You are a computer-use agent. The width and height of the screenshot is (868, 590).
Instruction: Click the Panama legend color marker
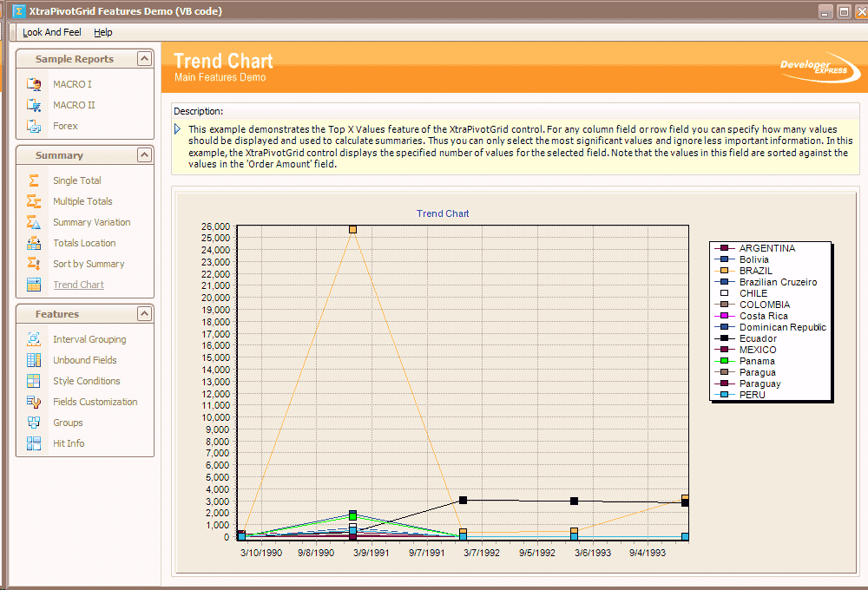click(724, 361)
